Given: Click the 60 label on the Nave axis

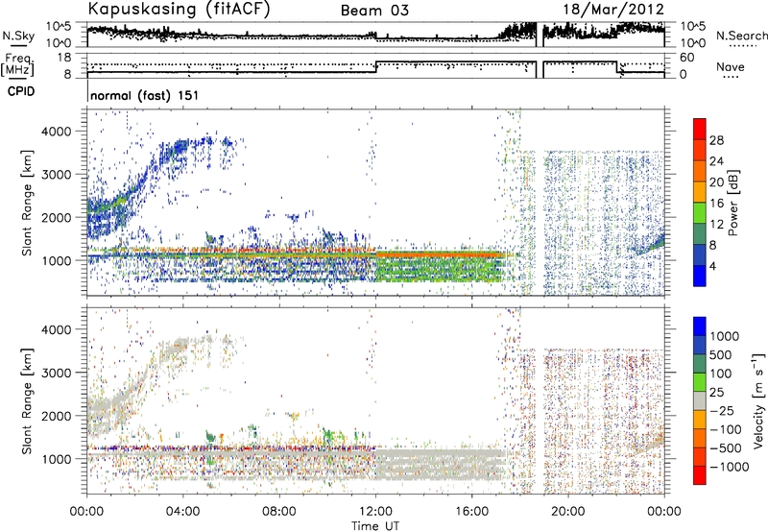Looking at the screenshot, I should (x=686, y=58).
